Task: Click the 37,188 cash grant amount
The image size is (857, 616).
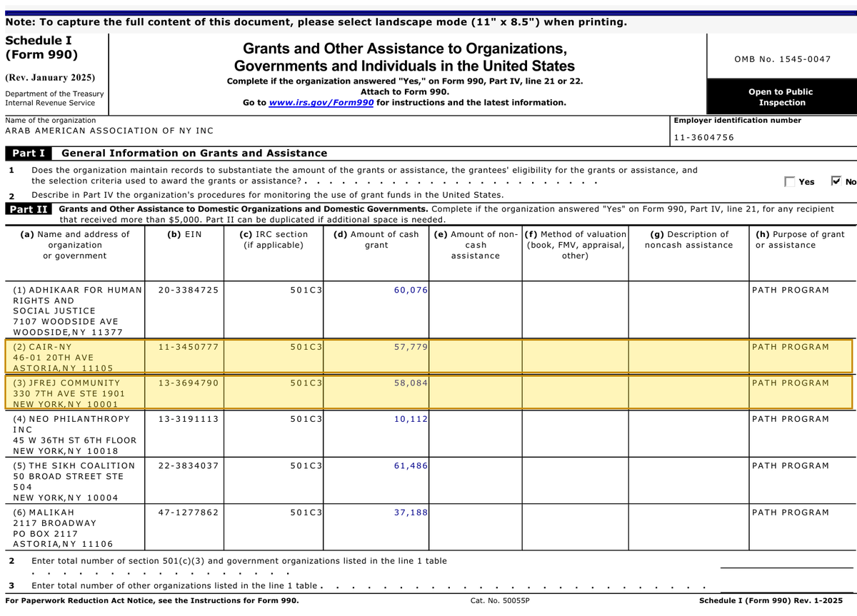Action: coord(411,512)
